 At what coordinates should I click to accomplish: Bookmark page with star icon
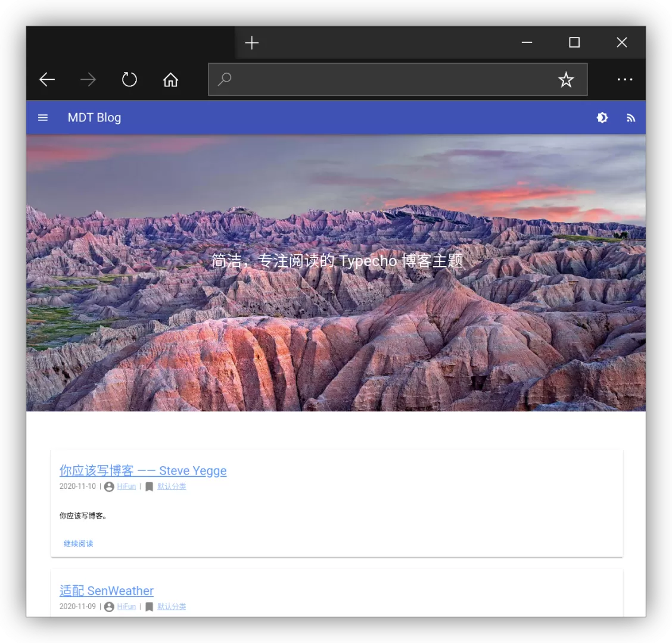566,80
